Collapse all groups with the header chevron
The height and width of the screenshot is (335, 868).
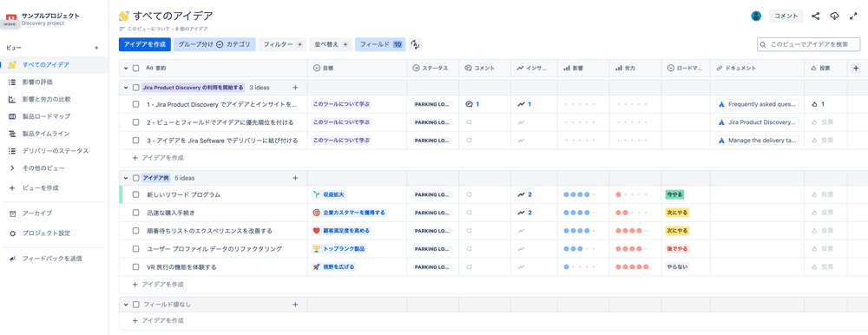pyautogui.click(x=126, y=68)
